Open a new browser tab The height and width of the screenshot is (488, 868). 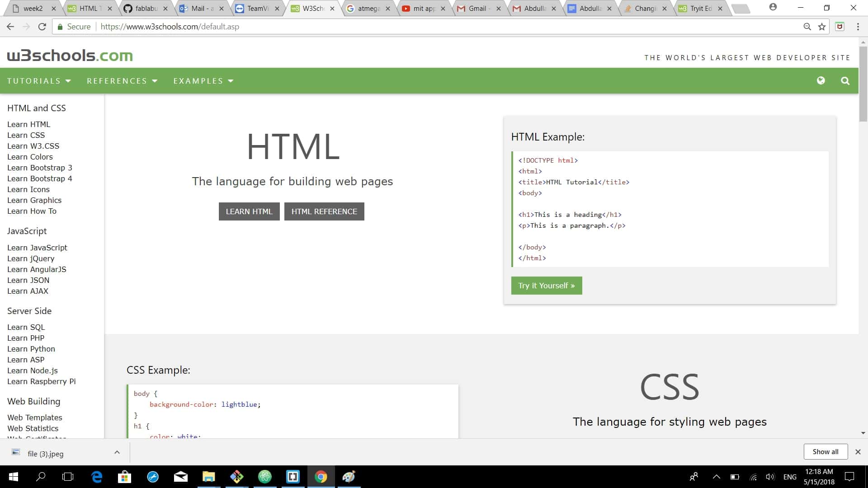741,9
